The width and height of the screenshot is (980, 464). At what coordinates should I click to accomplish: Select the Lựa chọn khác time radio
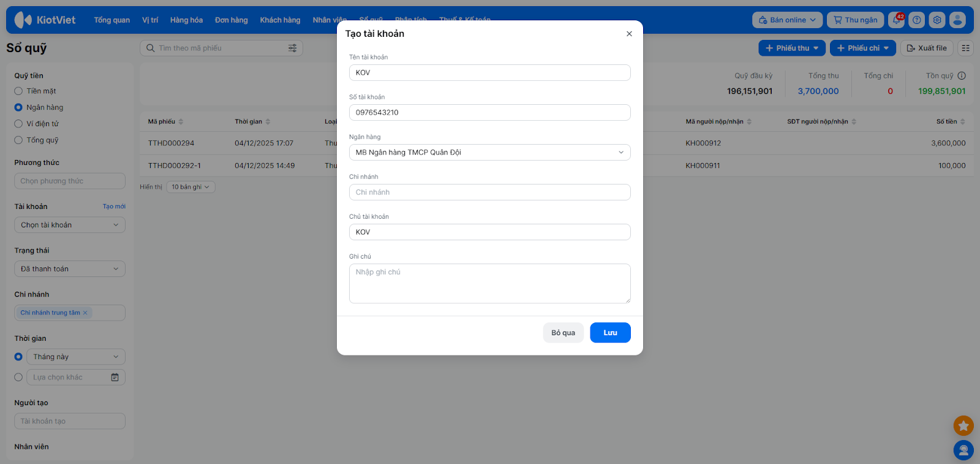(18, 378)
